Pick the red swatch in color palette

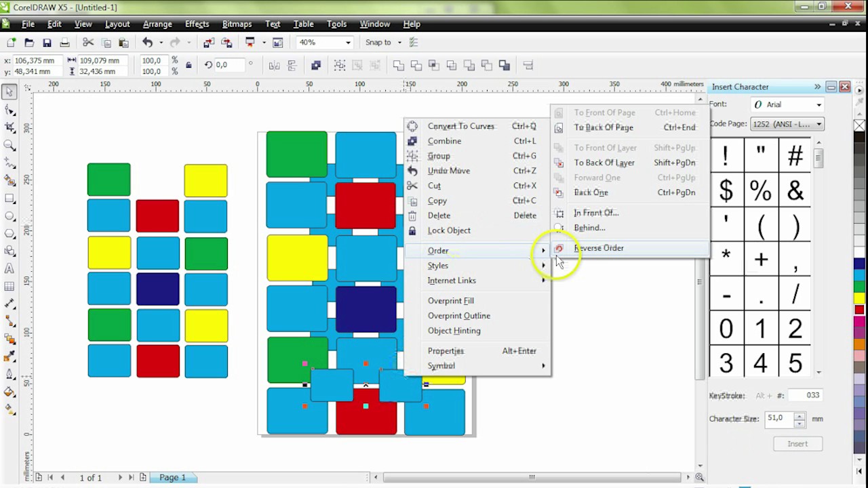pos(859,310)
